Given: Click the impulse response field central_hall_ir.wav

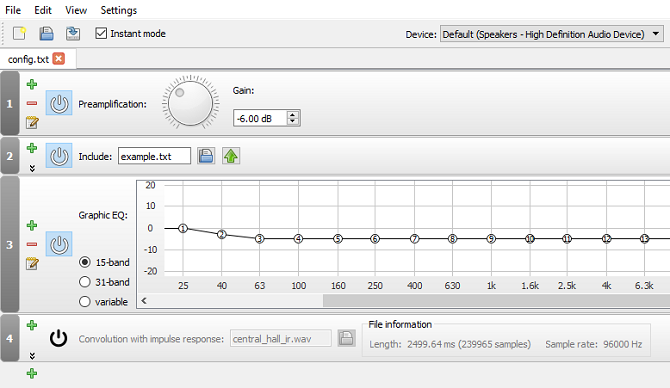Looking at the screenshot, I should (x=281, y=338).
